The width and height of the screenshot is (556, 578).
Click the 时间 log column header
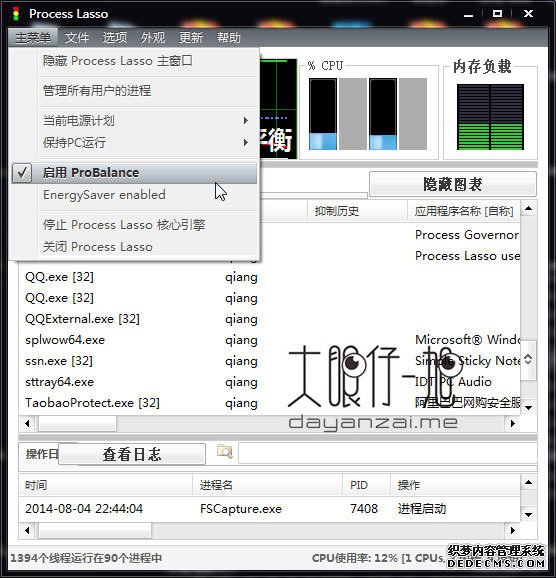105,485
